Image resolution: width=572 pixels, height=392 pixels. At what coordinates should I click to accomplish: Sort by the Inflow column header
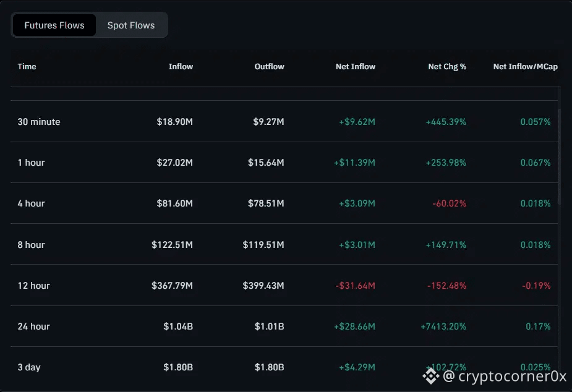click(x=181, y=66)
